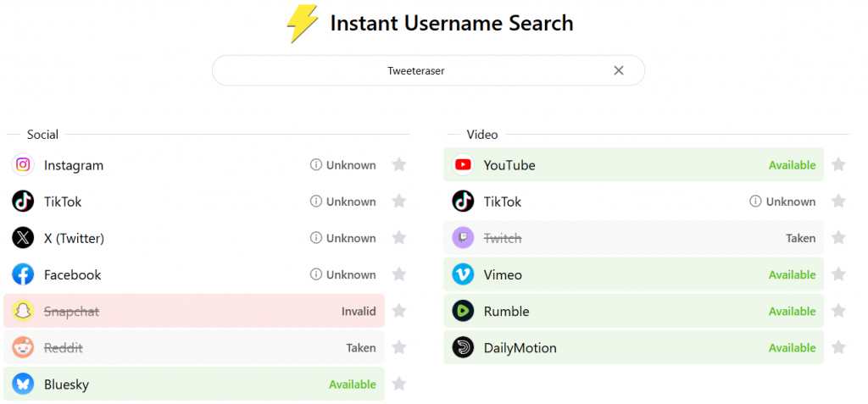Click the YouTube logo icon
This screenshot has height=404, width=868.
[x=463, y=165]
